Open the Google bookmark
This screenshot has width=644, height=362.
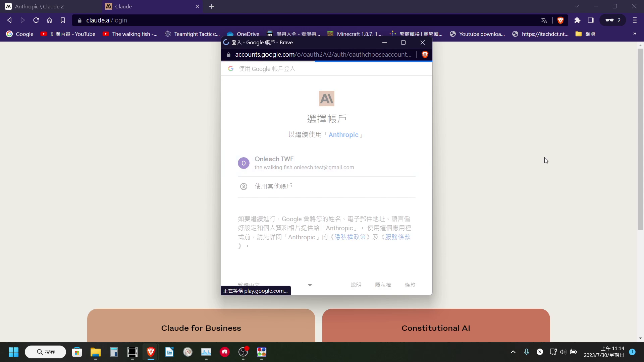click(20, 34)
